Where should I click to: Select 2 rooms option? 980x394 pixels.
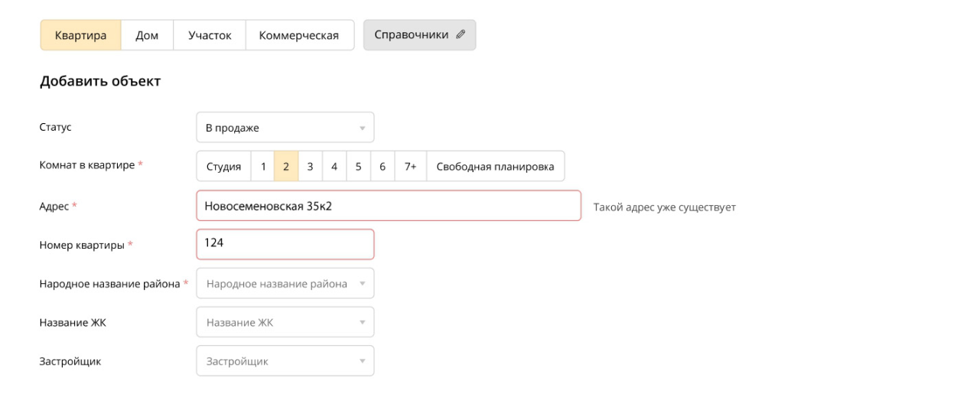[x=286, y=167]
